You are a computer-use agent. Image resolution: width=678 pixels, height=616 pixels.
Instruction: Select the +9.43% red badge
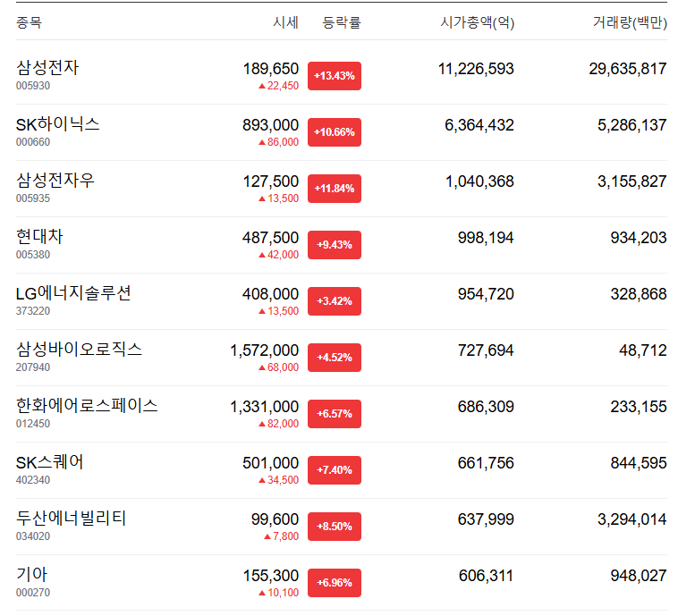[335, 245]
